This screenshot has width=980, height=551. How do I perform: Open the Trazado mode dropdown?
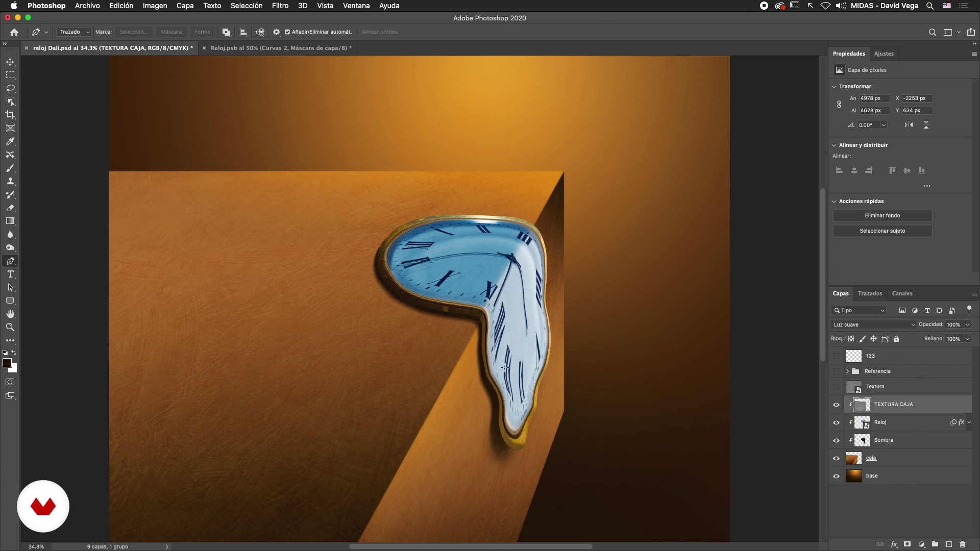pyautogui.click(x=74, y=32)
